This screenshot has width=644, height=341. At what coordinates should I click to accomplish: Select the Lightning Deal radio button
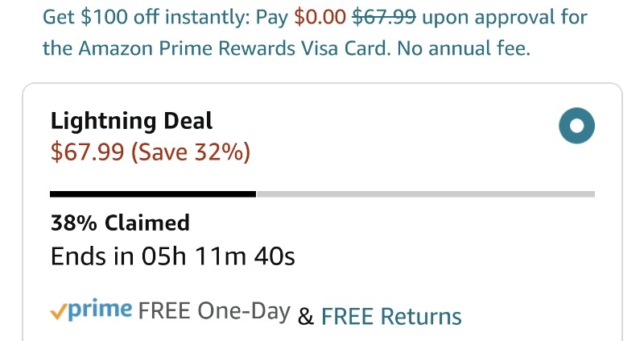576,126
